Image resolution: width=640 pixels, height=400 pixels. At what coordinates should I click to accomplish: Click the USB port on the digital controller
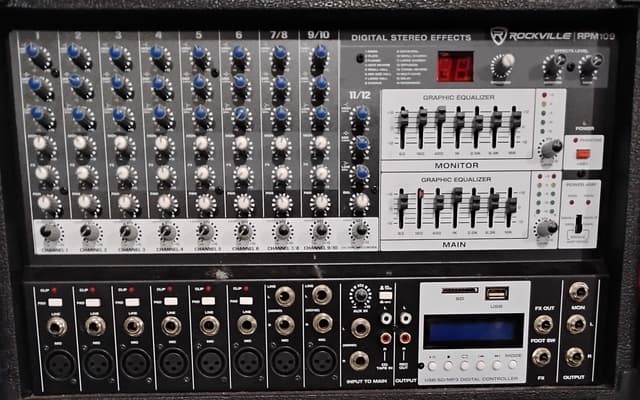click(497, 293)
